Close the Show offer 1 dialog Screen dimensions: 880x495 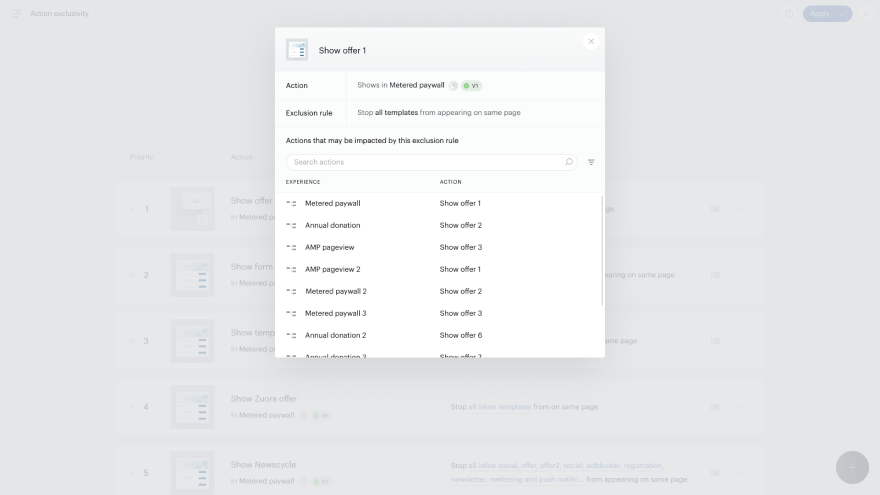coord(590,42)
